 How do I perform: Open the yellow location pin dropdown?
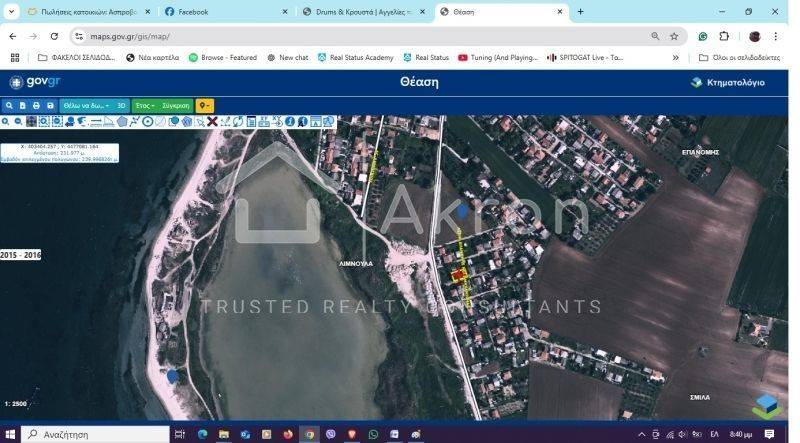(204, 105)
